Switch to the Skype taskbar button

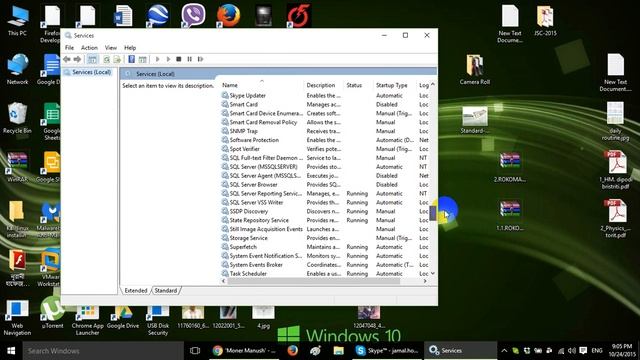point(387,351)
